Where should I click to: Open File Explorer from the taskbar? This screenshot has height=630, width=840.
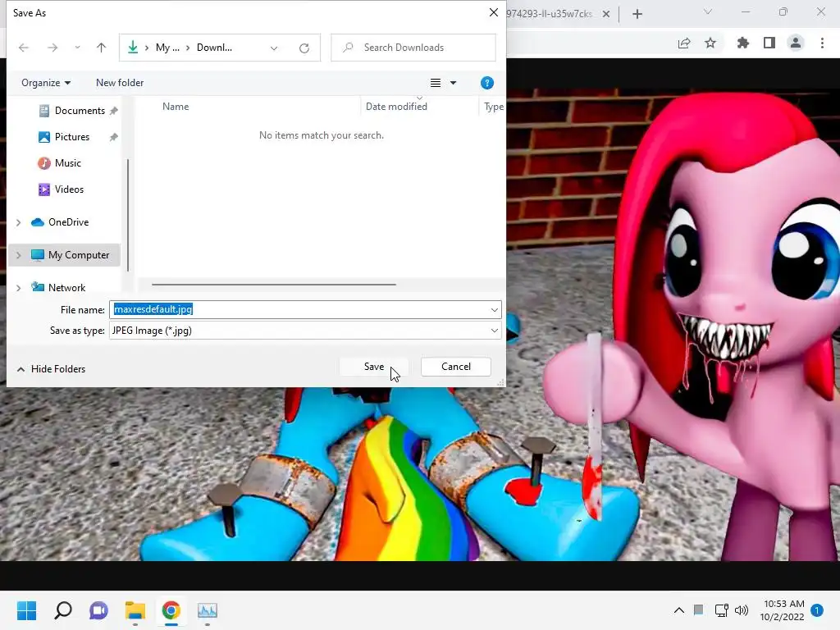[x=135, y=610]
